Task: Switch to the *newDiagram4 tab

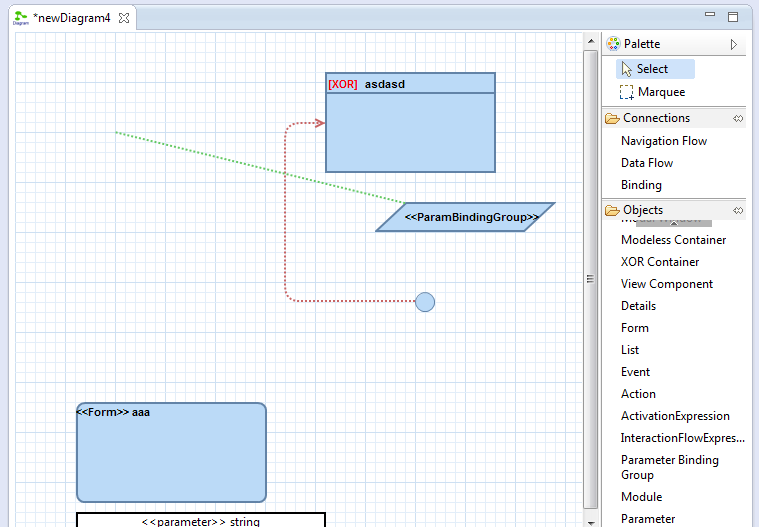Action: (72, 18)
